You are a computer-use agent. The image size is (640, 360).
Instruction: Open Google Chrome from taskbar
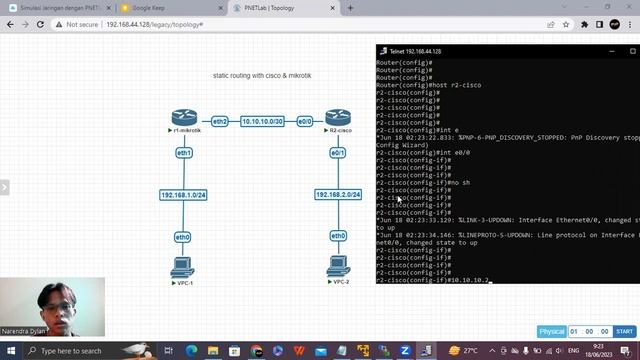(256, 351)
